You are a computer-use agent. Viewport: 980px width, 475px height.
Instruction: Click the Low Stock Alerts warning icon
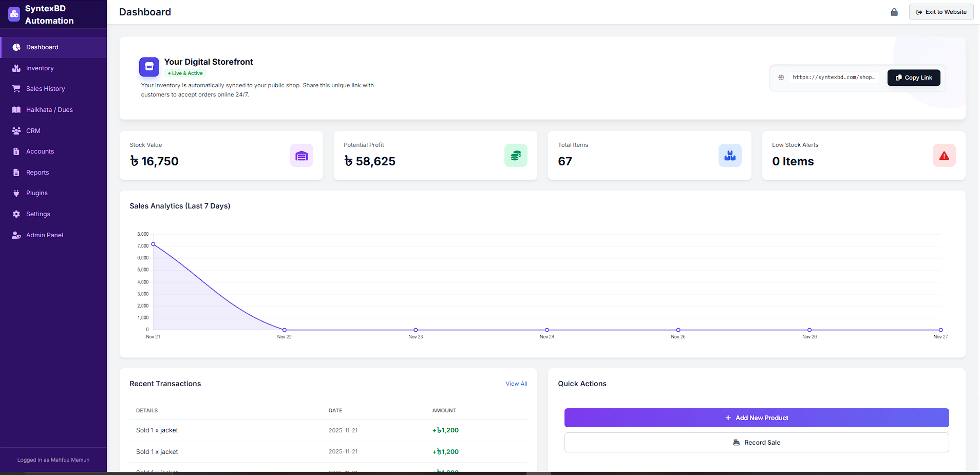(x=944, y=156)
